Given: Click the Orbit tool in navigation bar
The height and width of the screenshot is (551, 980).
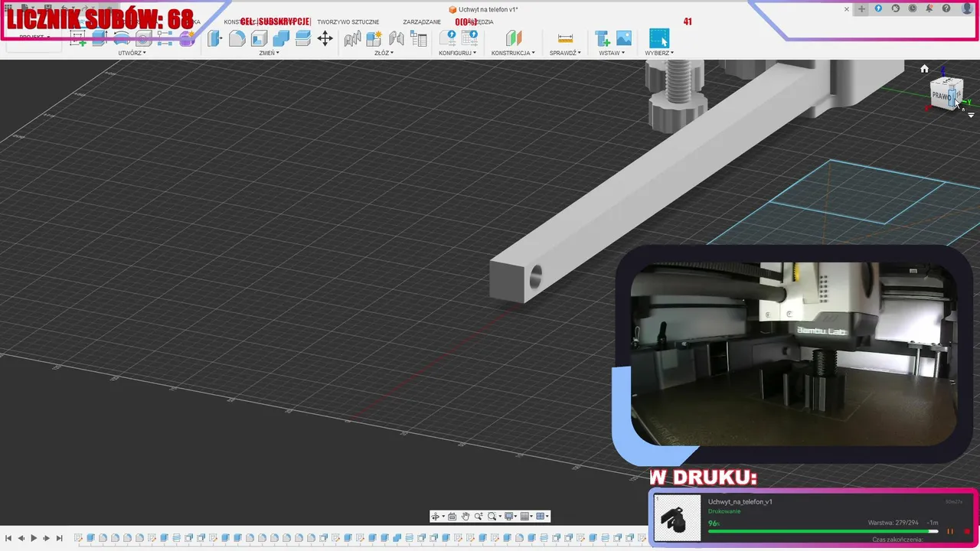Looking at the screenshot, I should click(x=435, y=517).
